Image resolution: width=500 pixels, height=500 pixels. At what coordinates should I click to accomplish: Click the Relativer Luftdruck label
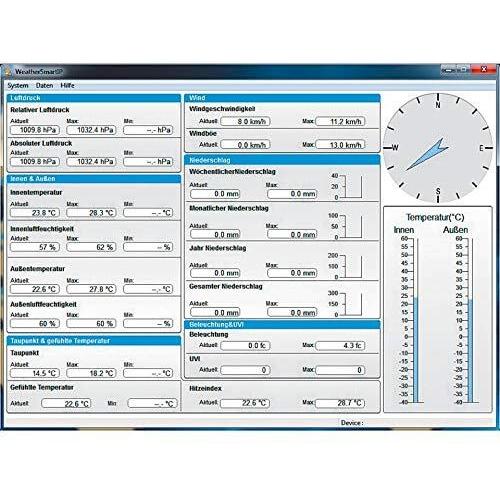click(40, 110)
